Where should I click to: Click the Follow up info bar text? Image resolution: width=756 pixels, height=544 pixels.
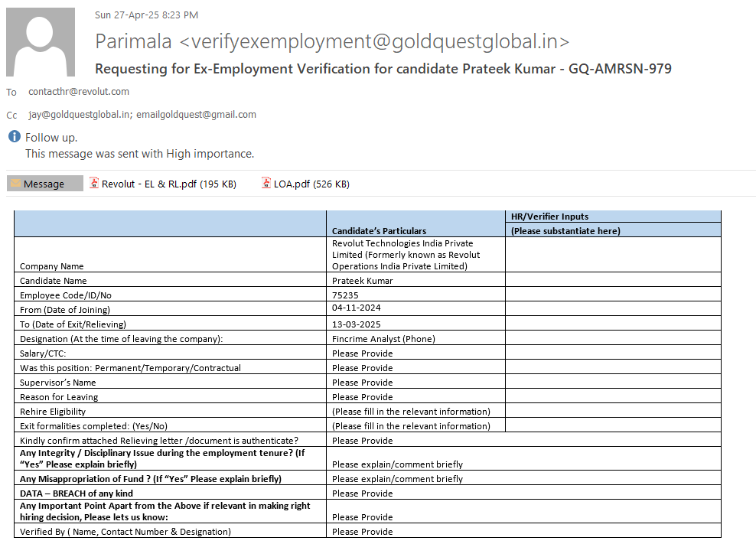click(x=51, y=138)
